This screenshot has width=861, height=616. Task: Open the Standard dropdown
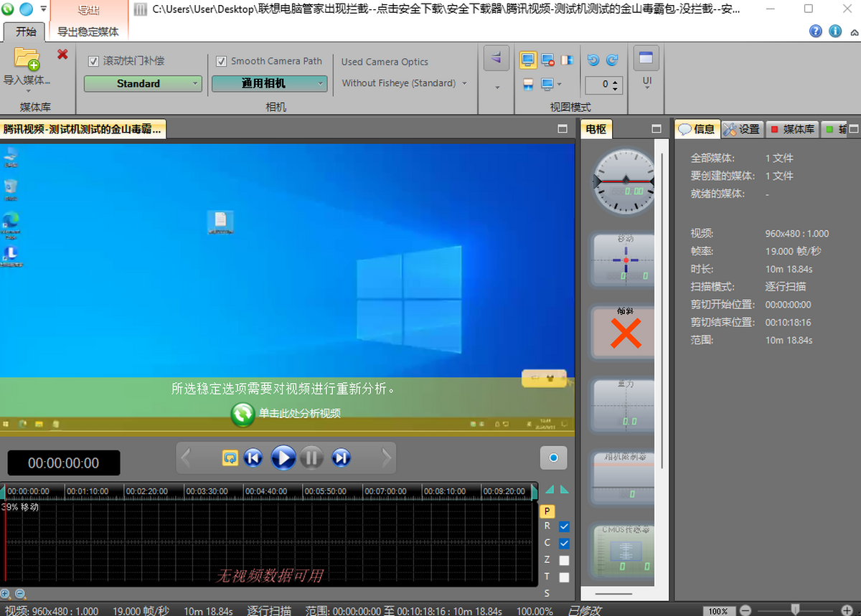click(x=143, y=84)
